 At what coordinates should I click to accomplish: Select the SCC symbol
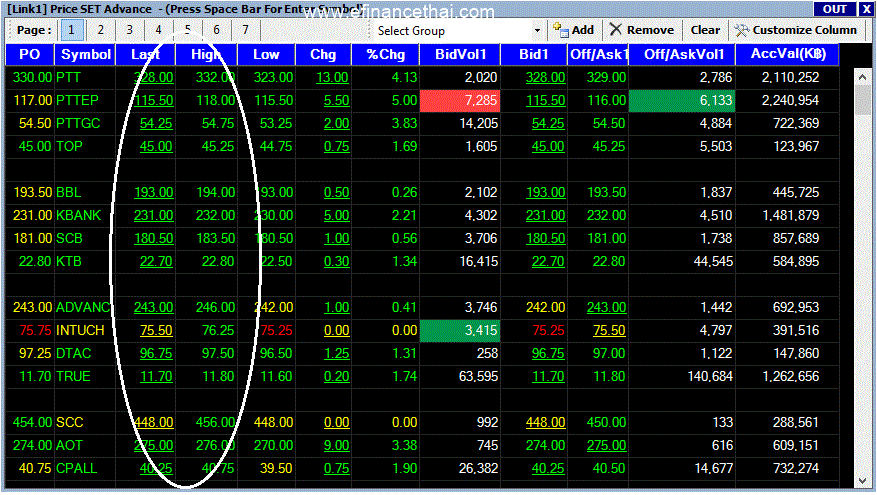tap(69, 422)
